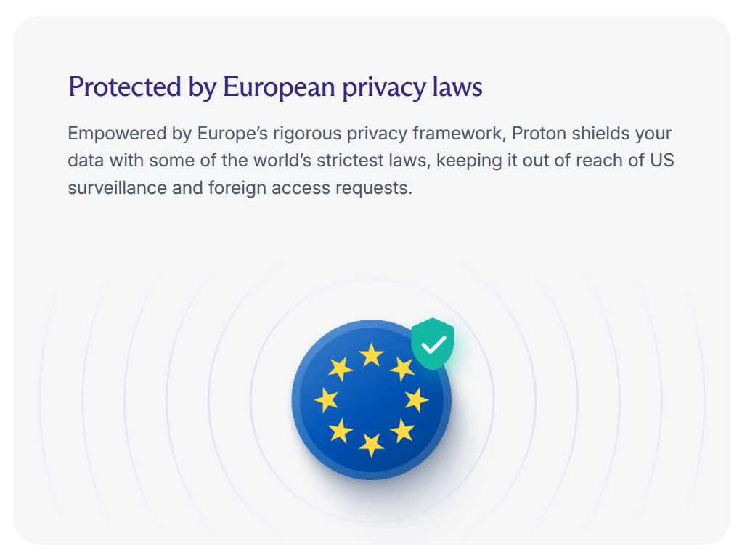
Task: Click the lower-right yellow star on the flag
Action: click(x=402, y=431)
